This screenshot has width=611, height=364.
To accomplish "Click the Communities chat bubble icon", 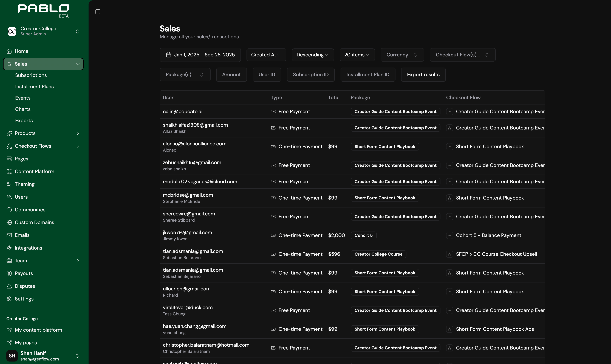I will pyautogui.click(x=9, y=210).
